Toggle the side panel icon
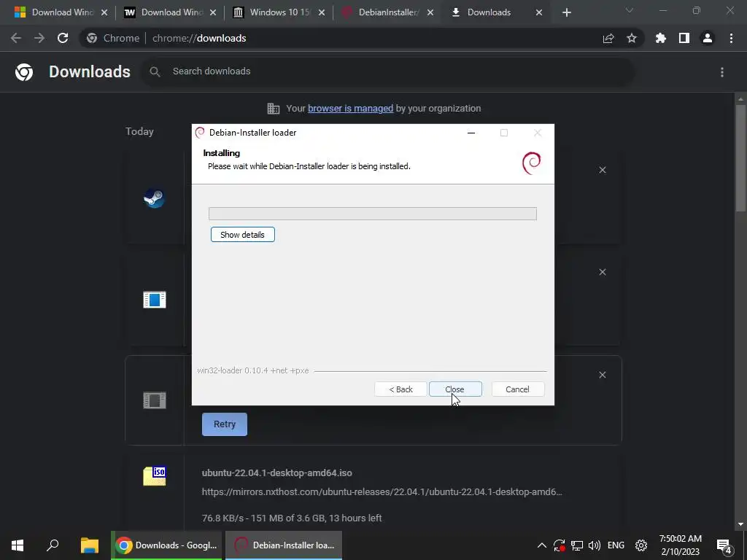Image resolution: width=747 pixels, height=560 pixels. pyautogui.click(x=684, y=38)
